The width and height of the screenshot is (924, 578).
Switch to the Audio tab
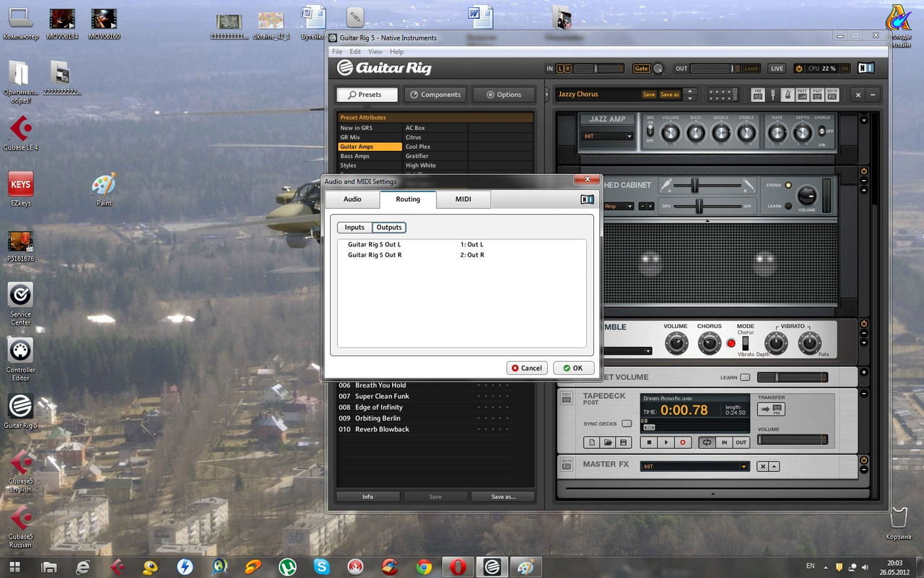[352, 199]
